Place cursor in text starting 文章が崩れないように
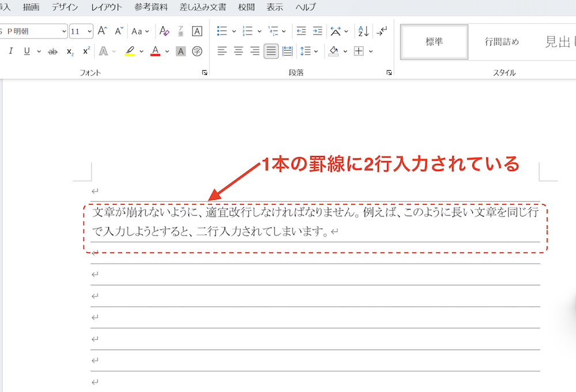This screenshot has width=576, height=392. pos(315,212)
